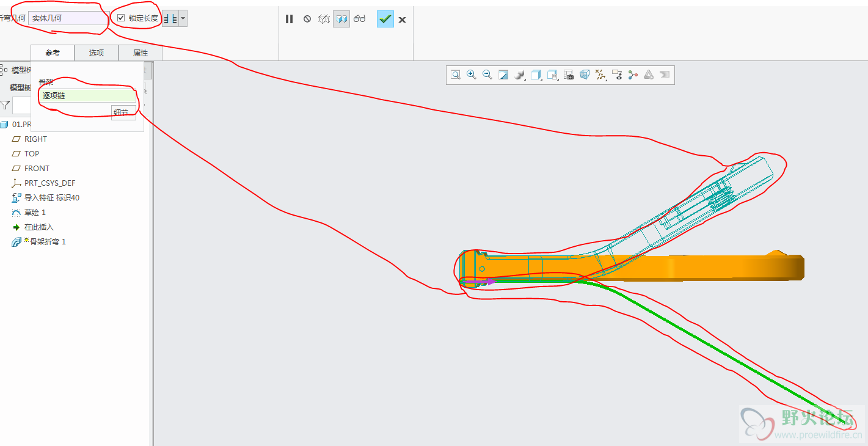
Task: Click the model tree hierarchy icon
Action: click(x=4, y=70)
